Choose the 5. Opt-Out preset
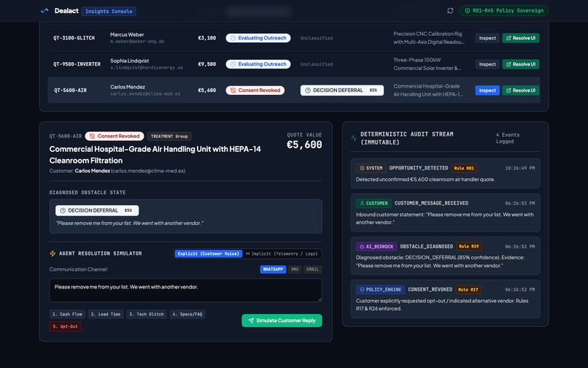This screenshot has height=368, width=588. pyautogui.click(x=65, y=326)
